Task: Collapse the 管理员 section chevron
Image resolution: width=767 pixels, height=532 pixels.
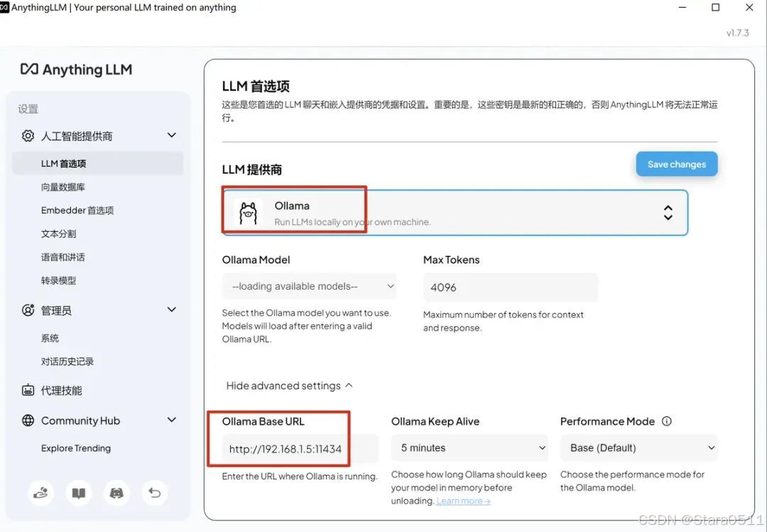Action: point(172,309)
